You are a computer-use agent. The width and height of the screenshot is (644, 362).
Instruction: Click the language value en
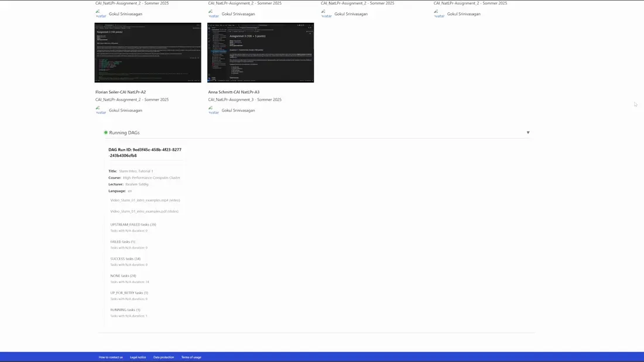[129, 191]
